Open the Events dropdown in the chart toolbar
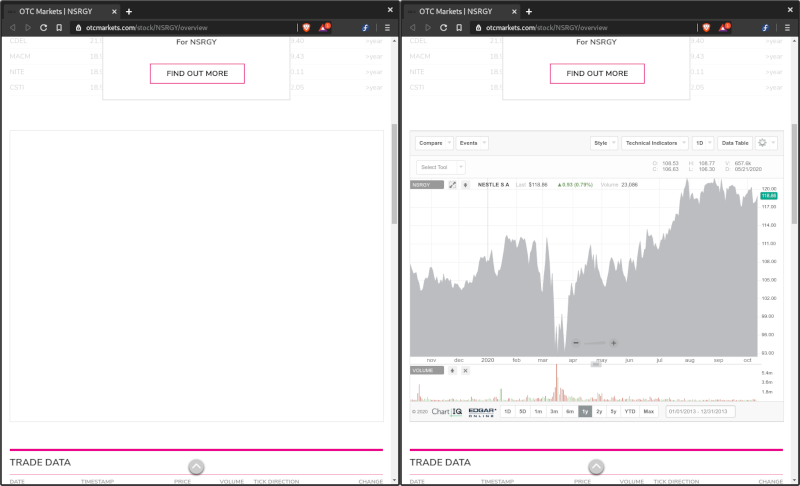Viewport: 800px width, 486px height. click(472, 143)
